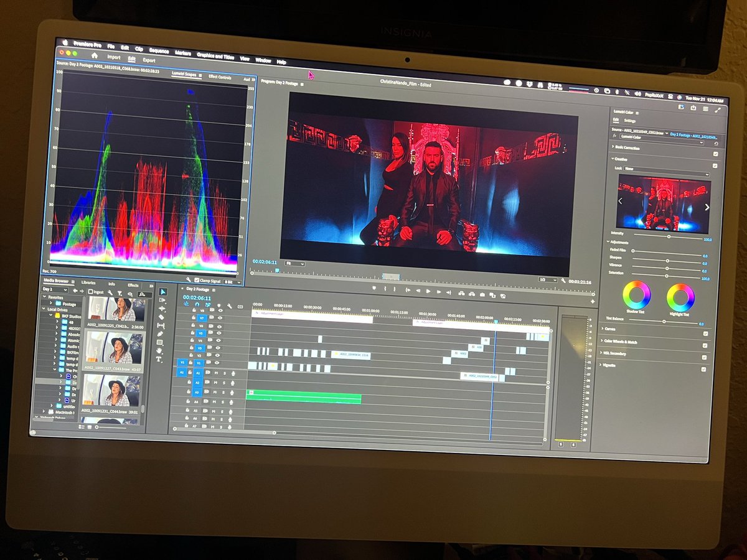Click the Lift button in program monitor
This screenshot has width=747, height=560.
(x=461, y=293)
